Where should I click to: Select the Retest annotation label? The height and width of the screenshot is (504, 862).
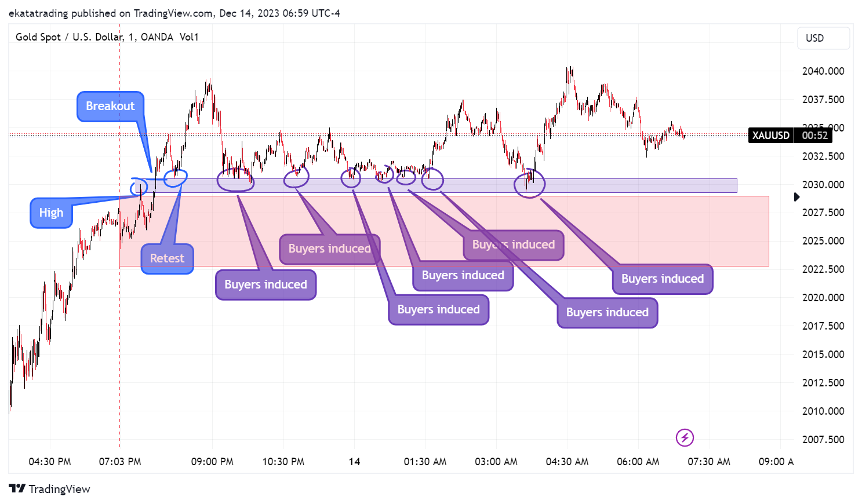pos(167,258)
